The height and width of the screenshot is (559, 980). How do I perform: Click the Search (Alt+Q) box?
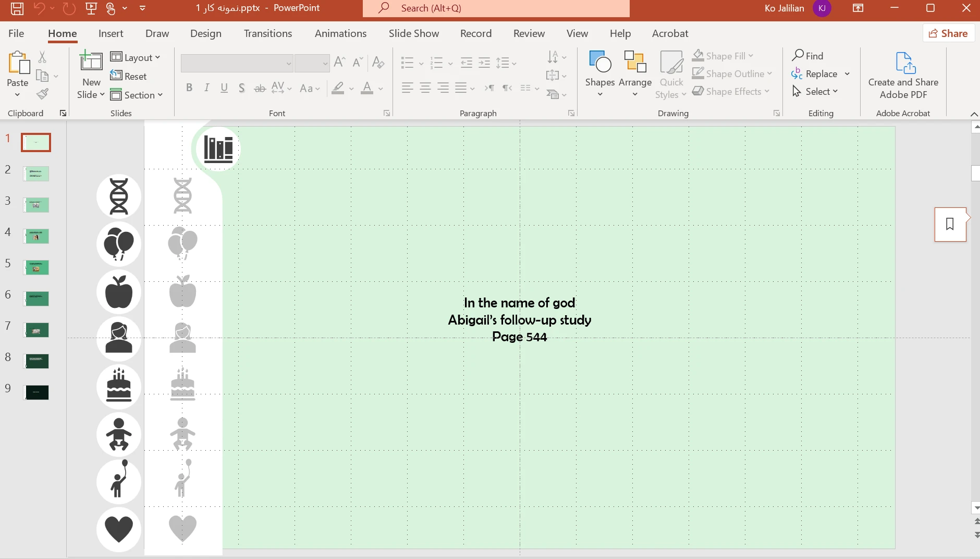[496, 8]
